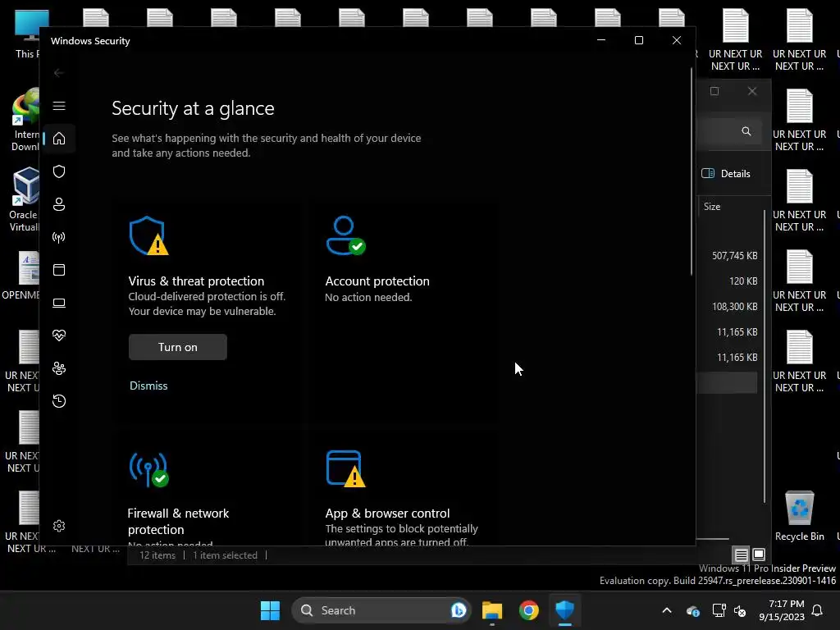Click the muted volume tray icon
The height and width of the screenshot is (630, 840).
741,610
